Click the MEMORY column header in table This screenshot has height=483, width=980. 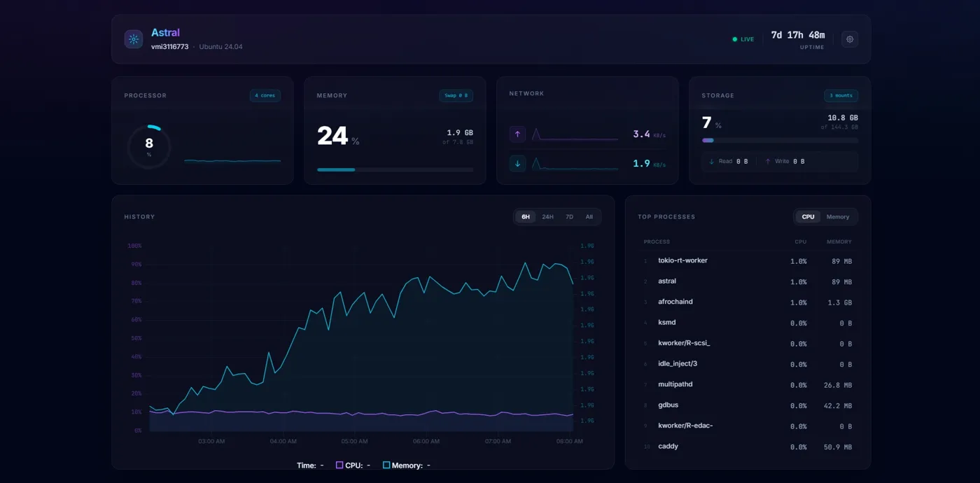click(x=839, y=241)
